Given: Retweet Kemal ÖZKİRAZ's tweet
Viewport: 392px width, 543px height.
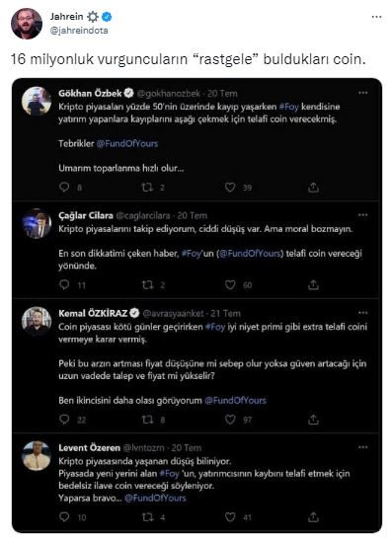Looking at the screenshot, I should 147,420.
